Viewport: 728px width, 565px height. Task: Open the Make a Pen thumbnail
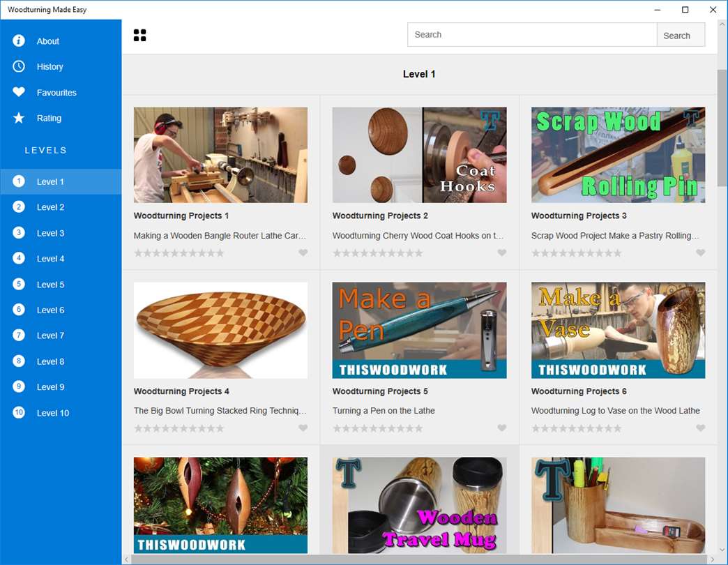[419, 330]
